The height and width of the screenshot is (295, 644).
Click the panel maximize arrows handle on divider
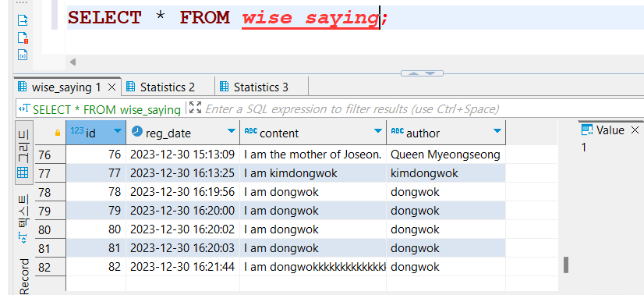[x=422, y=73]
